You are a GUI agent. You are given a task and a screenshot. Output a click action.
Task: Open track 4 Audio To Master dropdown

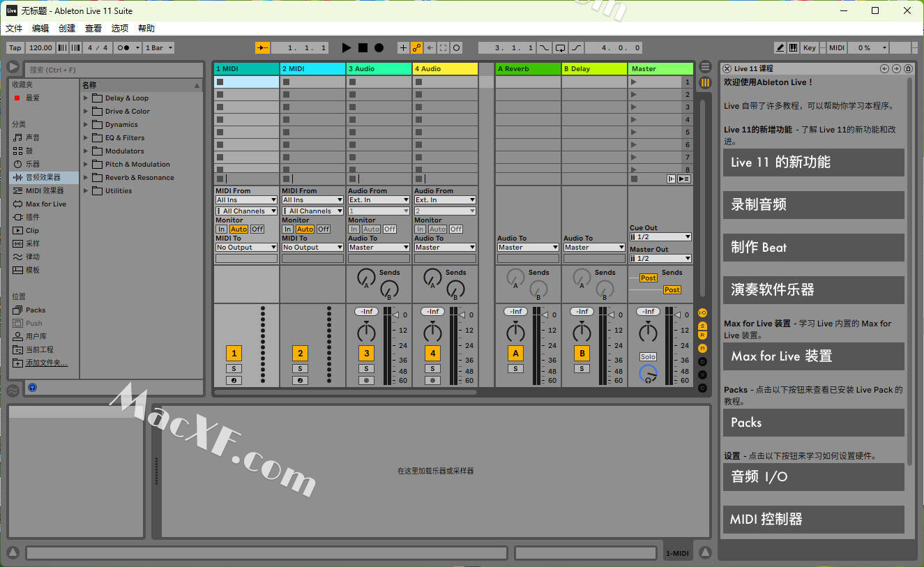click(x=445, y=247)
